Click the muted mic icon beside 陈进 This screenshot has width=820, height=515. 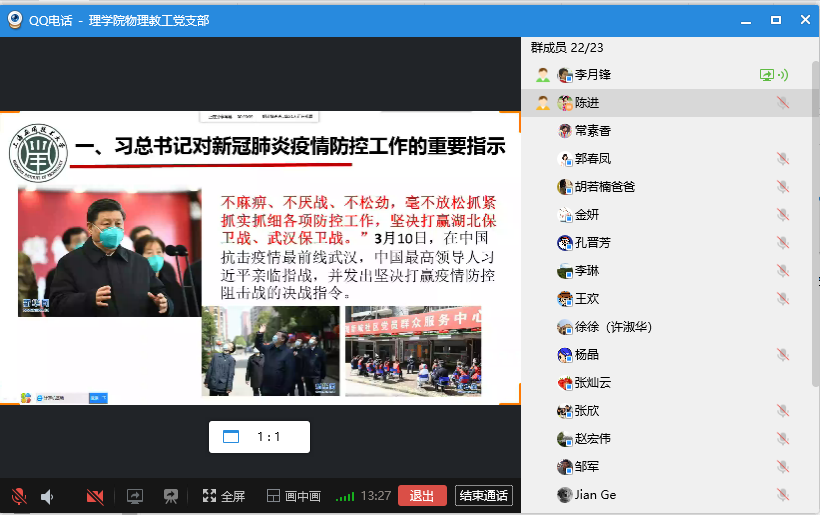(x=782, y=103)
